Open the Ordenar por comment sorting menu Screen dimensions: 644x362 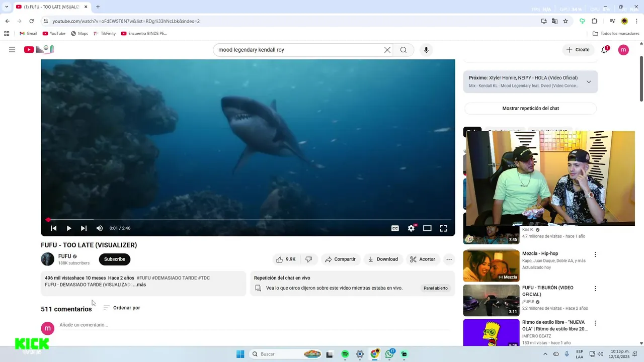122,308
